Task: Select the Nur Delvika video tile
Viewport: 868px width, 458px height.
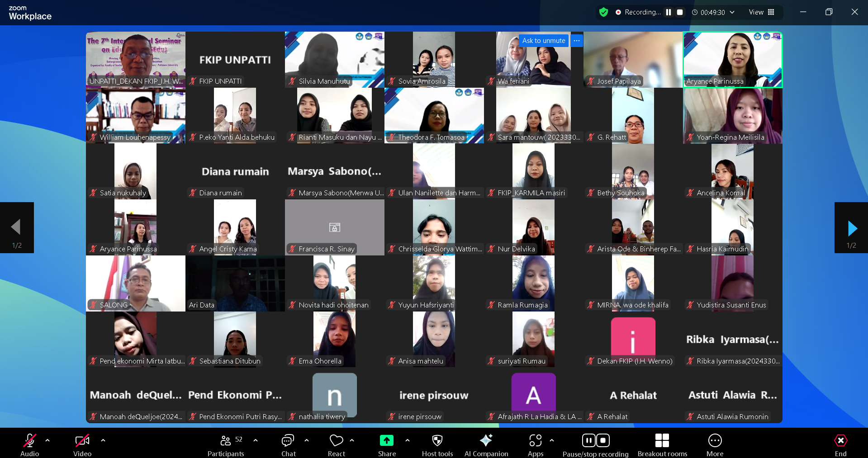Action: tap(534, 227)
